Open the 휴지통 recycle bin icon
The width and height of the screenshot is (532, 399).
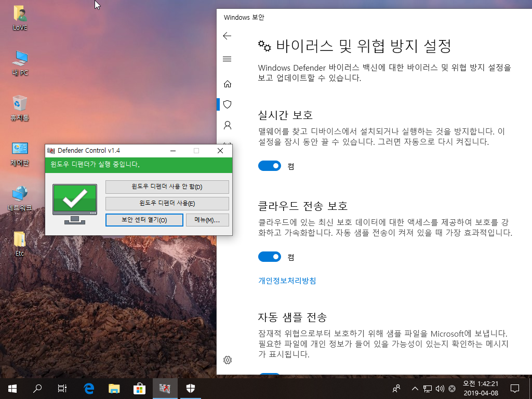[20, 108]
